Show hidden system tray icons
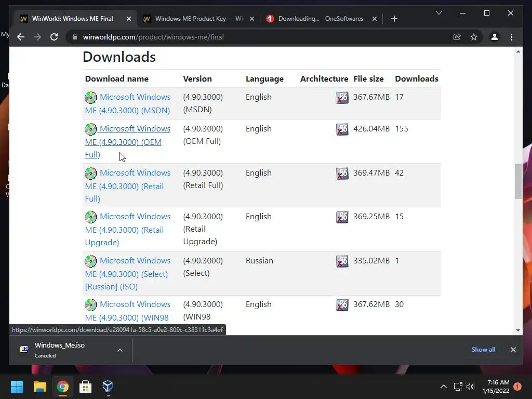The width and height of the screenshot is (532, 399). 444,387
